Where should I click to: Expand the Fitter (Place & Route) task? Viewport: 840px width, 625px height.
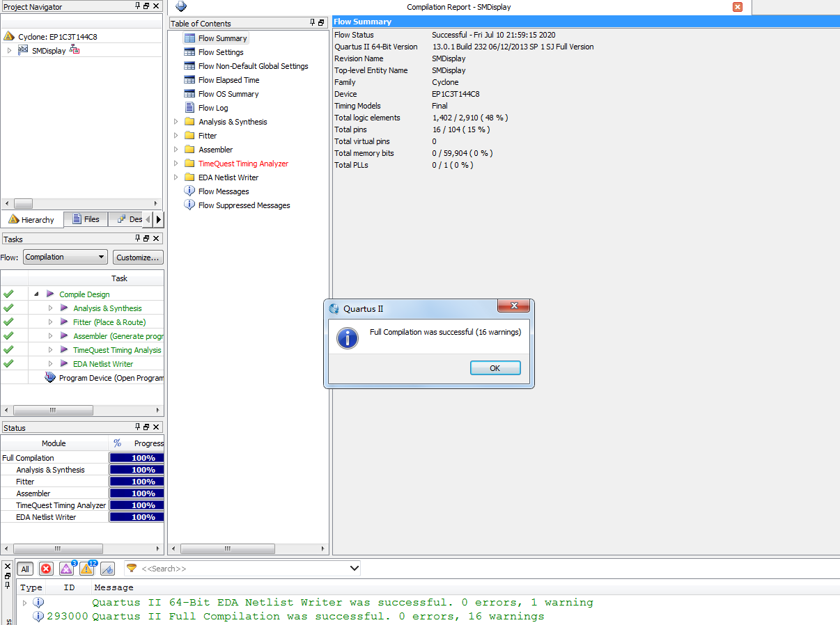coord(50,322)
